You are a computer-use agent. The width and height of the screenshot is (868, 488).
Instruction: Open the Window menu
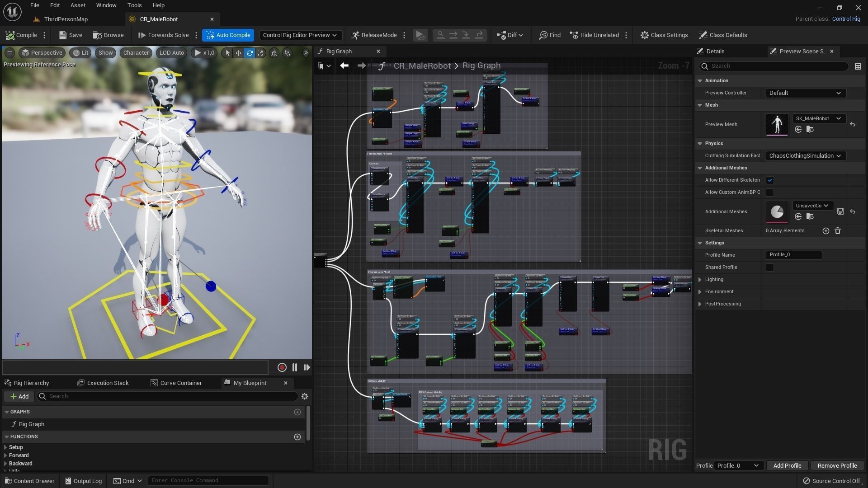[106, 5]
